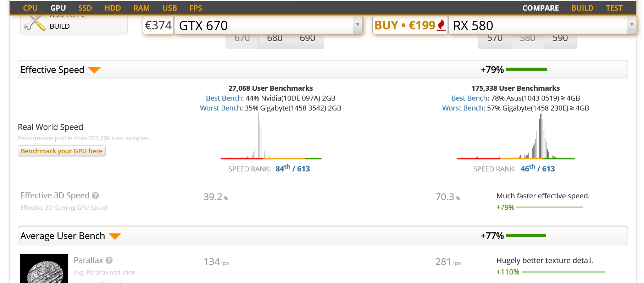
Task: Open RX 580 Best Bench link
Action: 470,98
